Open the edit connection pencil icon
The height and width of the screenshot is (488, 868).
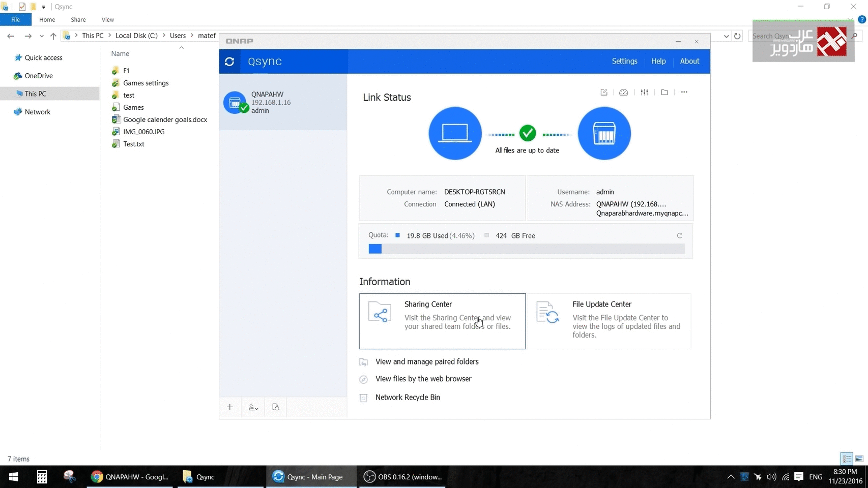(x=604, y=92)
